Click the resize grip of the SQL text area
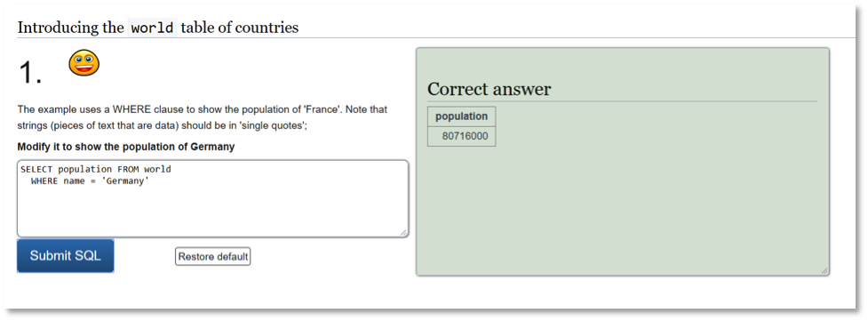 [x=403, y=232]
